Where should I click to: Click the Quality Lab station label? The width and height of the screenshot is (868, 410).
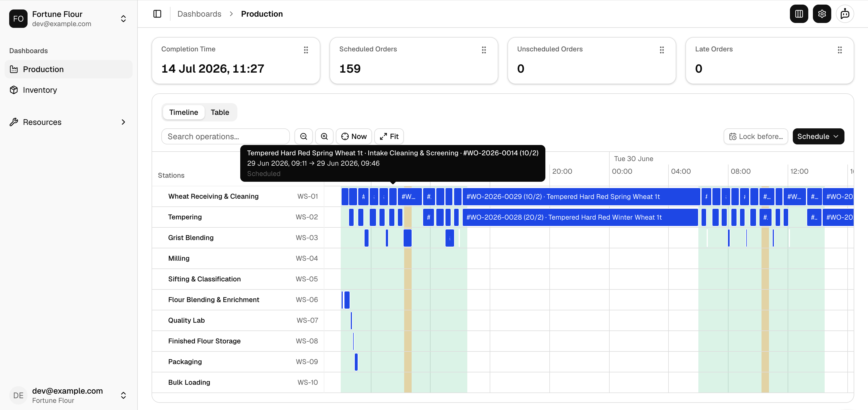(x=186, y=320)
